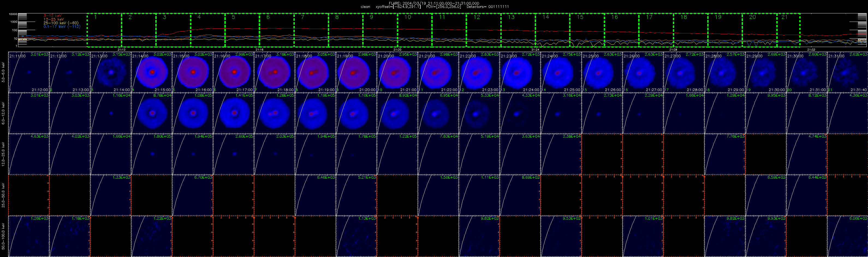Image resolution: width=868 pixels, height=257 pixels.
Task: Click the 50.0-100.0 keV row label
Action: coord(3,236)
